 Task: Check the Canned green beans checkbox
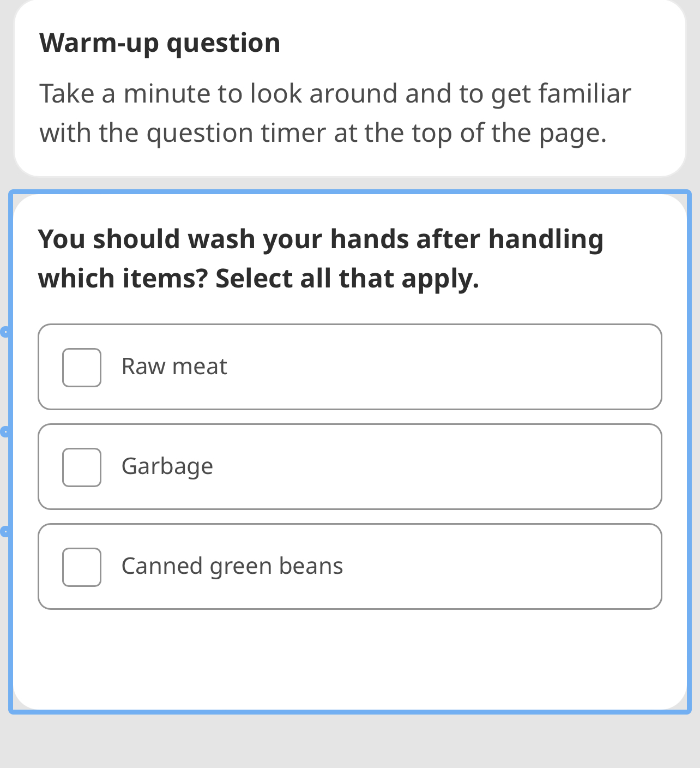point(82,567)
